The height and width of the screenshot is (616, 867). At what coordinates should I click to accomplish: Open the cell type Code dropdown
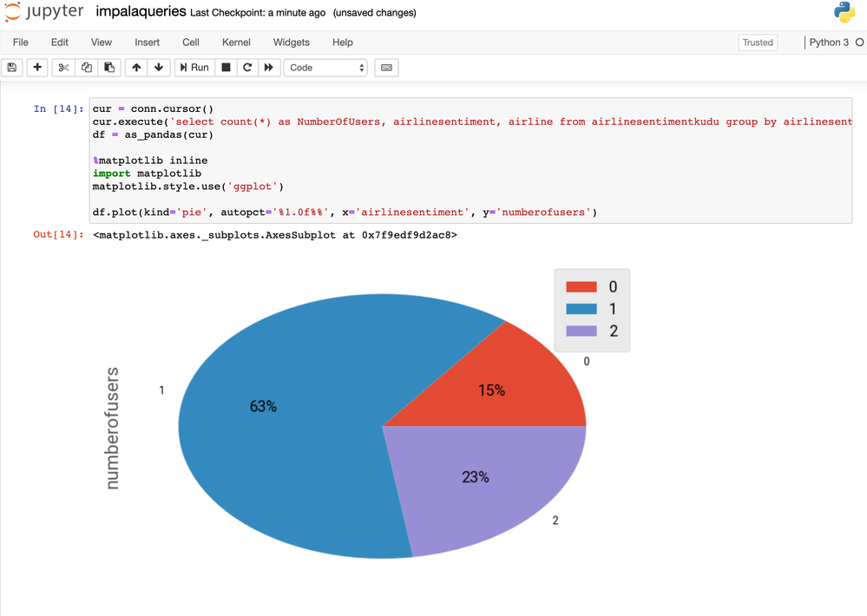[325, 68]
